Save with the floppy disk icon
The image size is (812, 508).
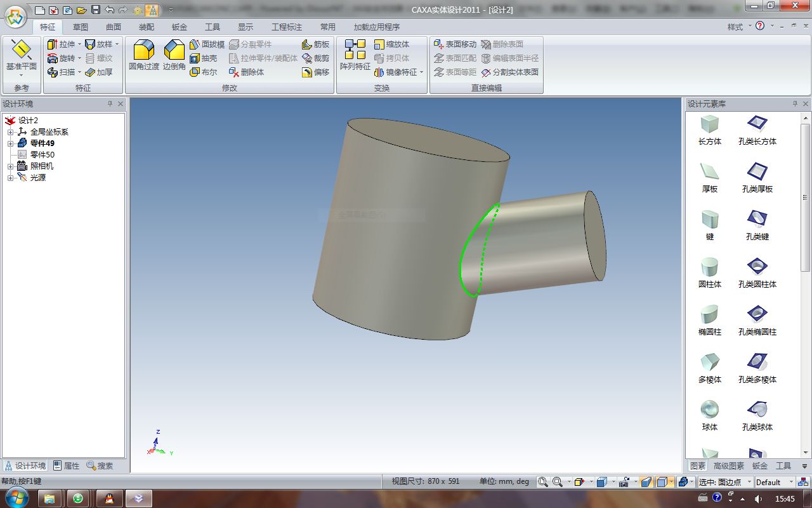point(95,10)
